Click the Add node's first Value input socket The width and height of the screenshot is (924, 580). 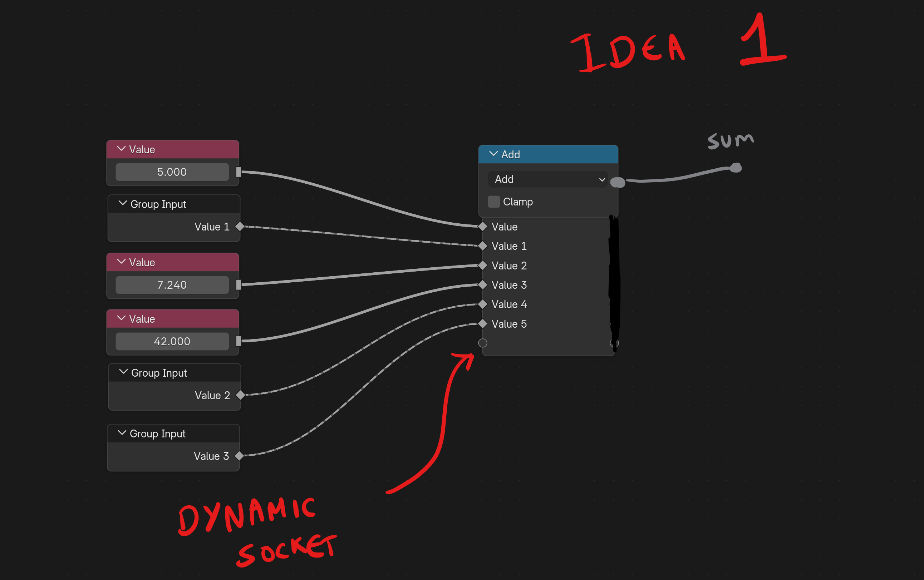[x=483, y=227]
